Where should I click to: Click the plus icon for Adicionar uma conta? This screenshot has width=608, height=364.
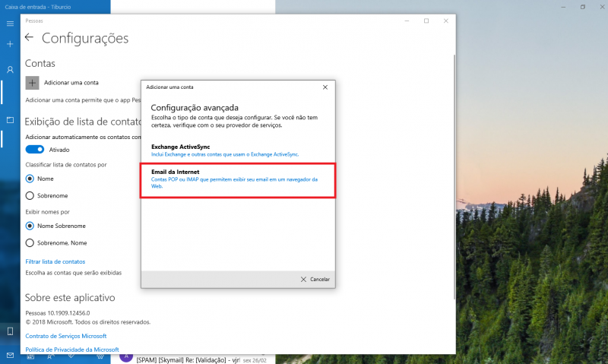click(32, 83)
